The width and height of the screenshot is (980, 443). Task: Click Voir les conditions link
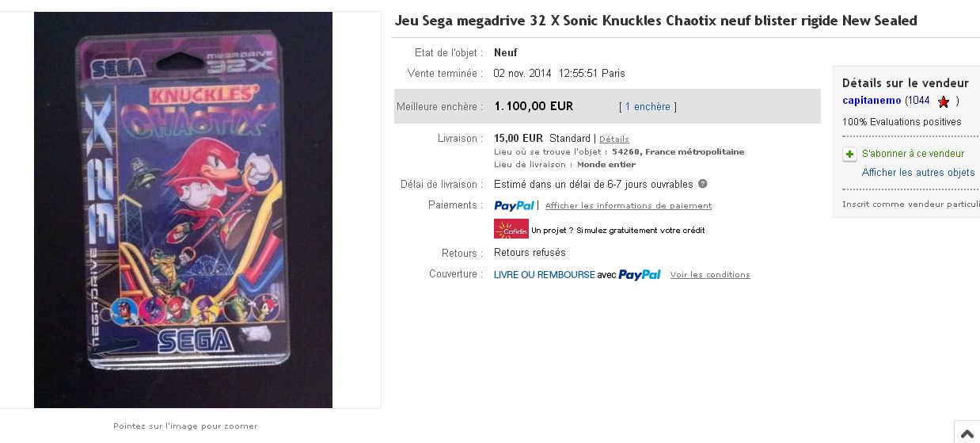tap(710, 275)
